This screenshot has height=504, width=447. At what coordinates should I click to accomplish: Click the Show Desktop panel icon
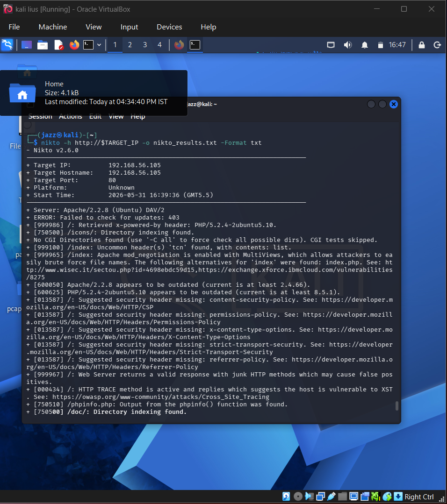click(x=27, y=45)
